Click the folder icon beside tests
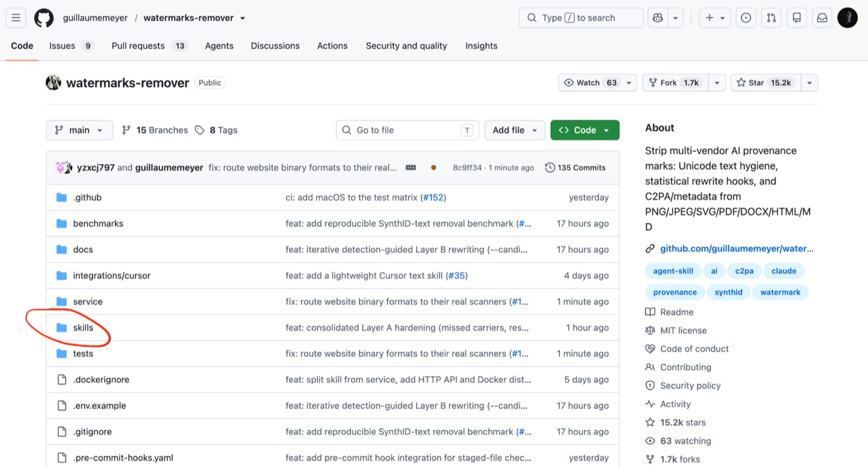Image resolution: width=868 pixels, height=469 pixels. tap(61, 354)
